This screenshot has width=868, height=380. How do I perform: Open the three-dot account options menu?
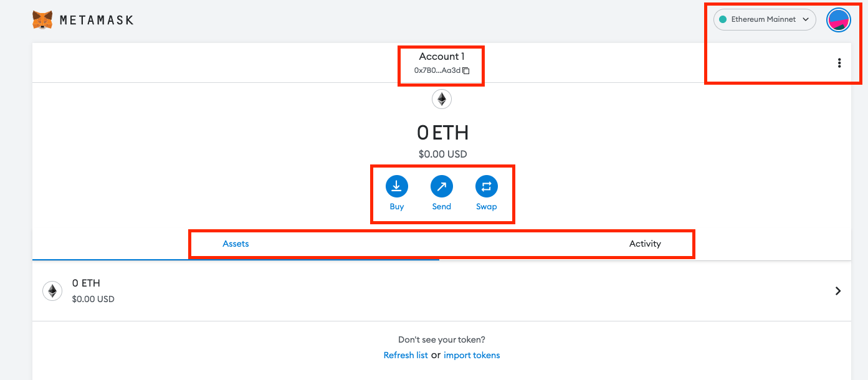pos(839,63)
